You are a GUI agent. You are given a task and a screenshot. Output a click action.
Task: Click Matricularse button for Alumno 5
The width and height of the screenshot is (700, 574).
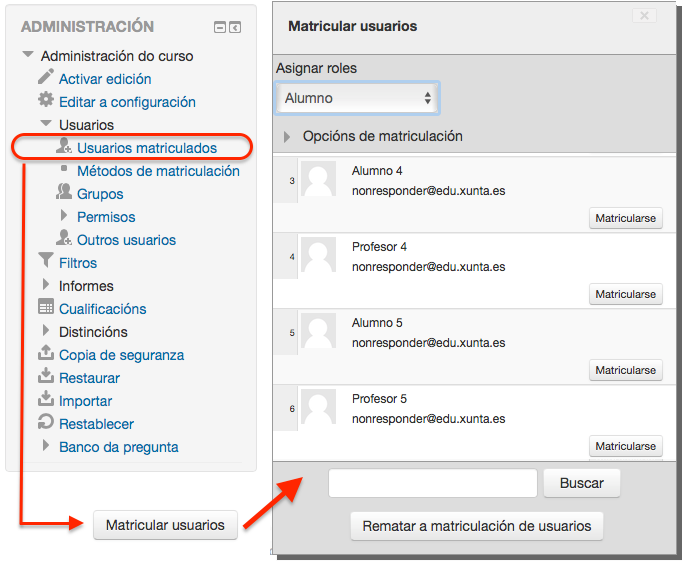pyautogui.click(x=625, y=370)
